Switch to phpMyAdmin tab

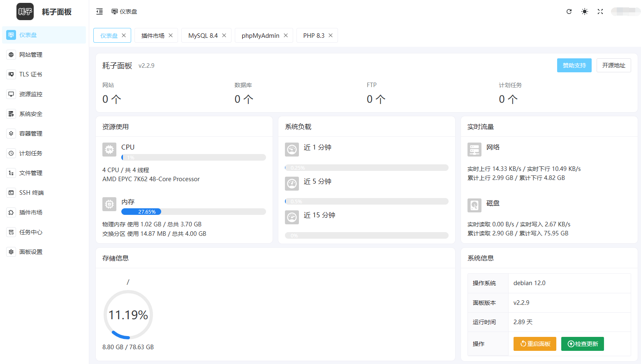pos(260,36)
